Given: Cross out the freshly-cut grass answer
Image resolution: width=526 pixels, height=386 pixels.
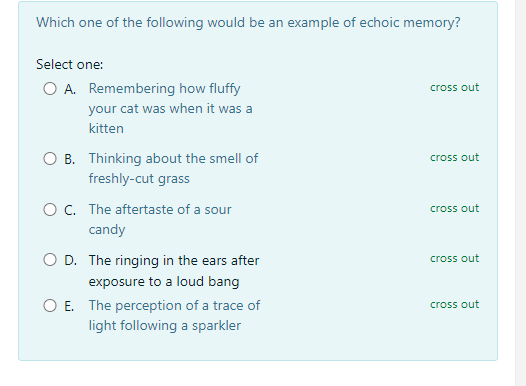Looking at the screenshot, I should 455,158.
